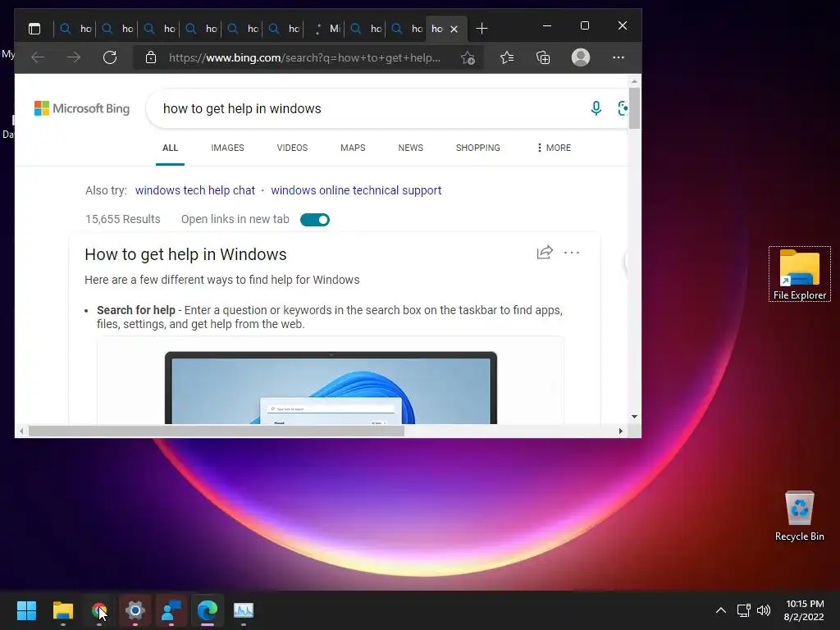Click the browser forward arrow

coord(74,57)
